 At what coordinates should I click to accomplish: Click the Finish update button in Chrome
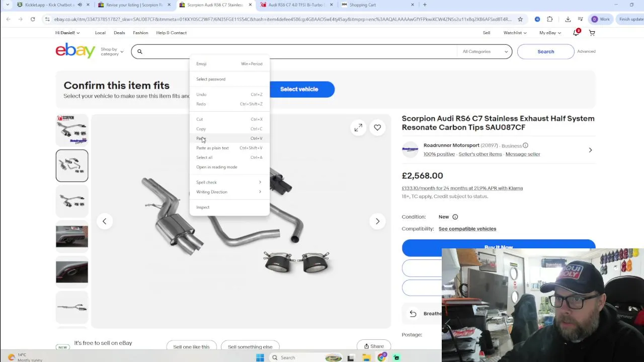(x=630, y=19)
